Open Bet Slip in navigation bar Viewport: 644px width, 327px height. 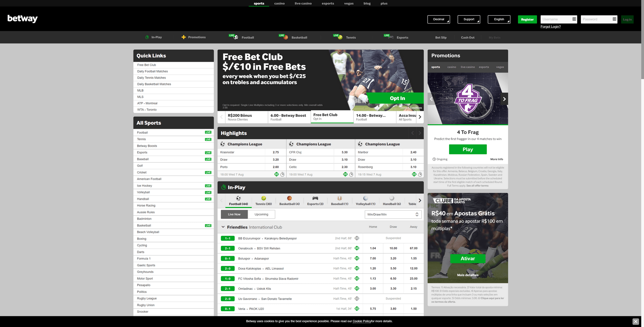tap(441, 38)
